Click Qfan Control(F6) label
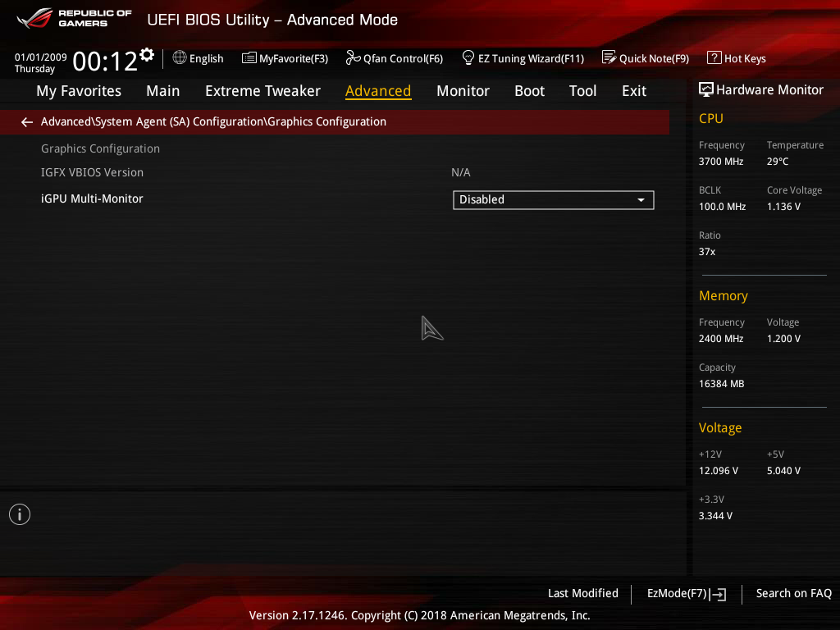This screenshot has height=630, width=840. tap(403, 58)
